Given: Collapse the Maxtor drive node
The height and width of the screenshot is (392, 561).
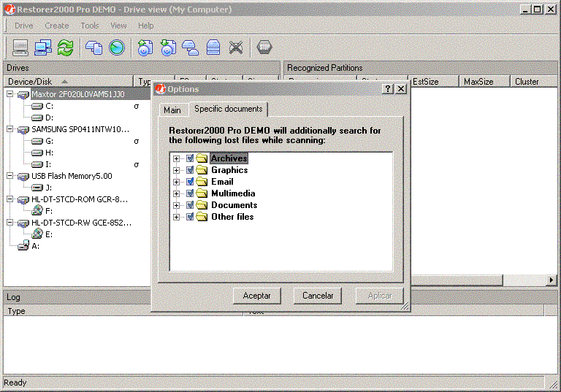Looking at the screenshot, I should tap(9, 94).
